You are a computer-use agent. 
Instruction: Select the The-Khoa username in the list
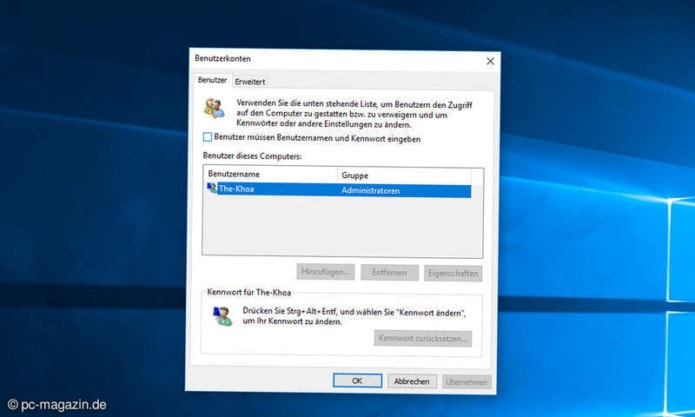[x=240, y=190]
